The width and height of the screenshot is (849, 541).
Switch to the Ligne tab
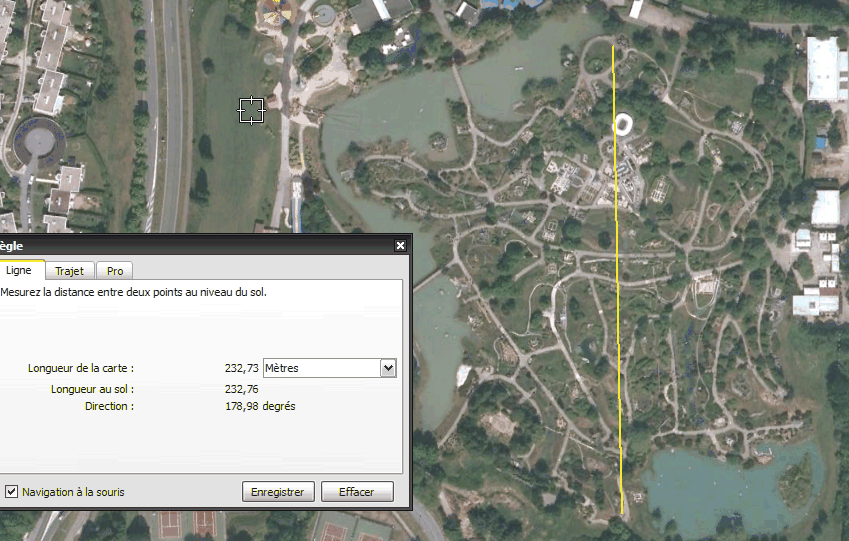(19, 270)
